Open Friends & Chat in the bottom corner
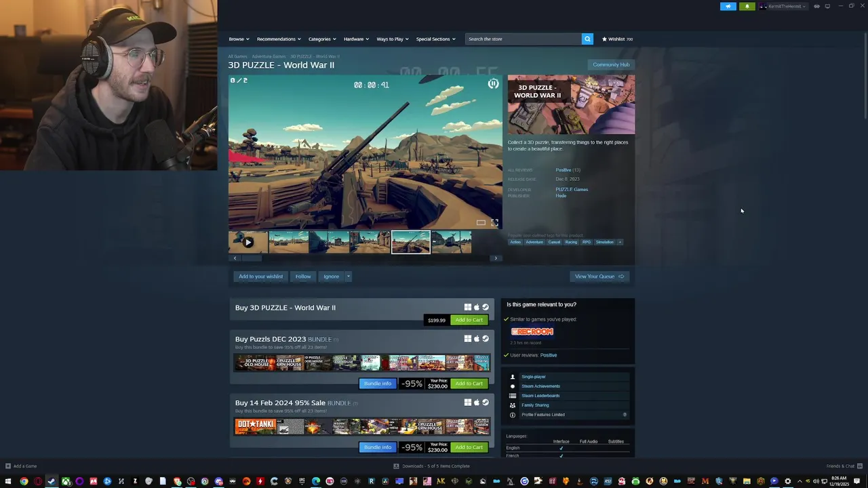The width and height of the screenshot is (868, 488). point(843,466)
